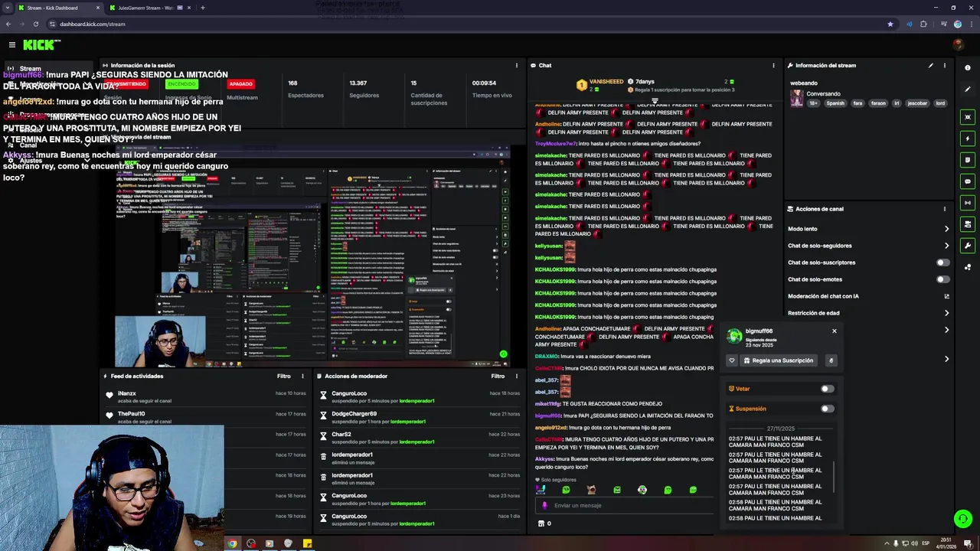980x551 pixels.
Task: Select the faraon tag chip
Action: coord(878,103)
